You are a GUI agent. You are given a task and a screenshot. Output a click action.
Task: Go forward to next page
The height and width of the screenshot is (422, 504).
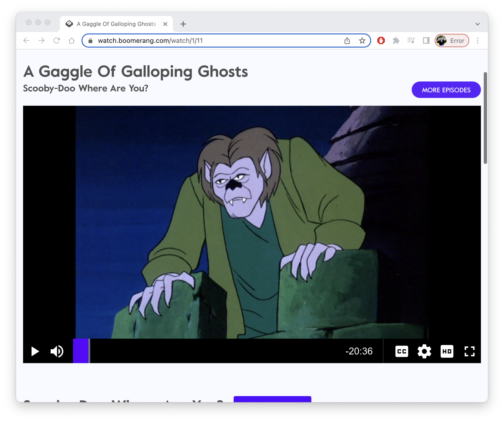(42, 41)
